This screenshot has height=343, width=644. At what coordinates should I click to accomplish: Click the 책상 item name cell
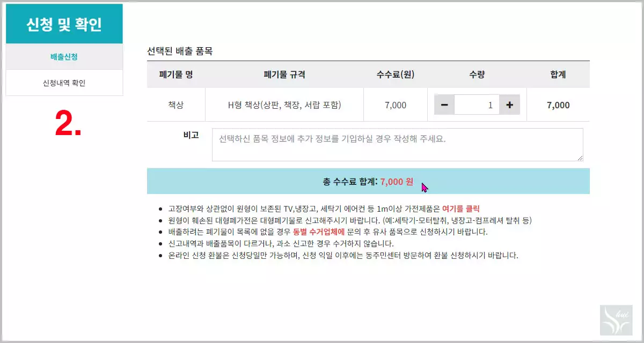click(x=175, y=105)
